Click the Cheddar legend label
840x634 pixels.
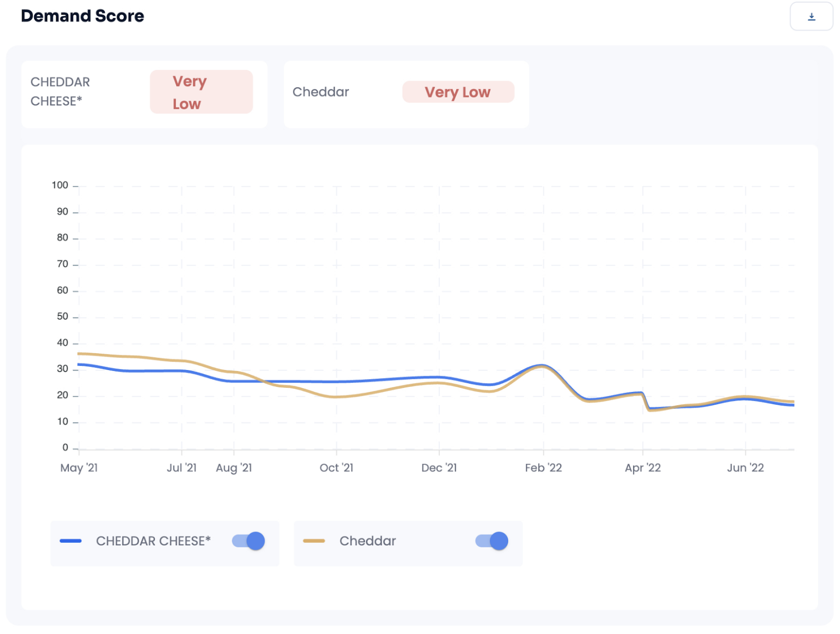(367, 541)
